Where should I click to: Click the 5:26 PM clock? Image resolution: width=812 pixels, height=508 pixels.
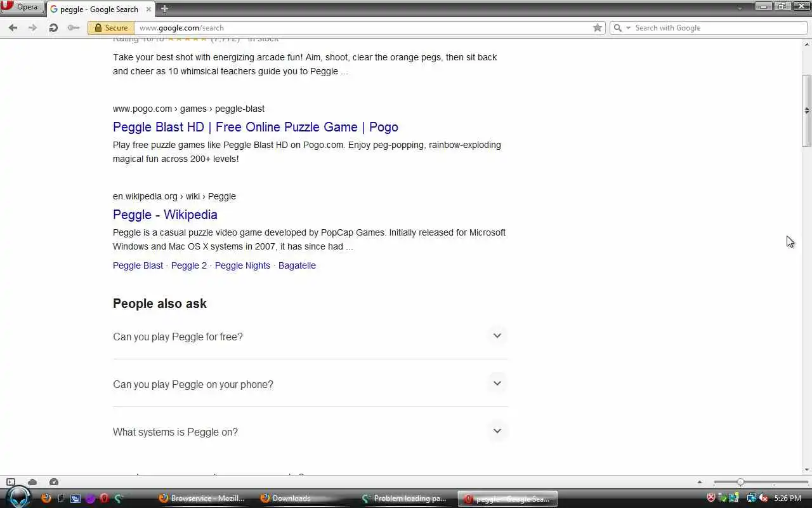pos(788,498)
